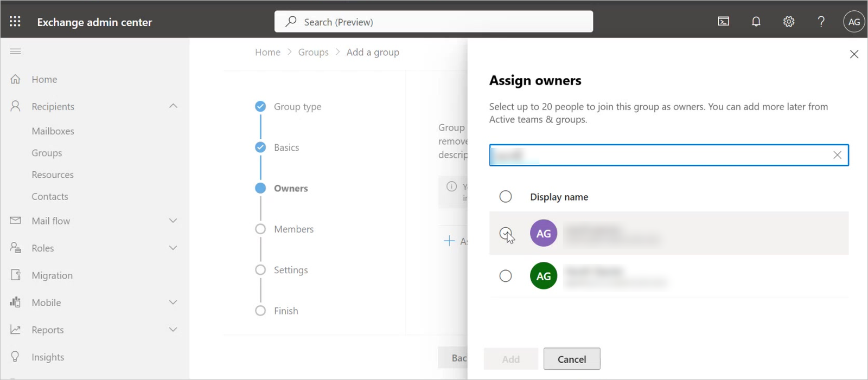Click the Display name column header
This screenshot has height=380, width=868.
point(559,197)
